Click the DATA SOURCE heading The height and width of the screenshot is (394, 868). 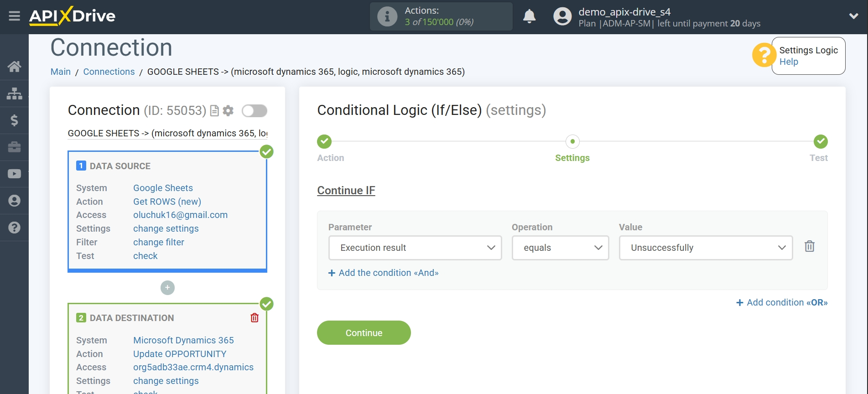point(120,166)
